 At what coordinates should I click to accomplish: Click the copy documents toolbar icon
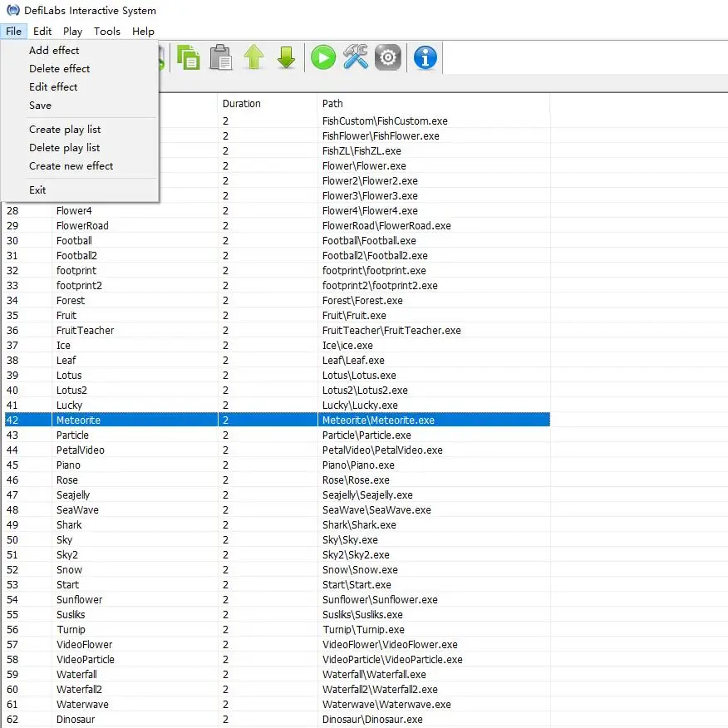[x=189, y=57]
